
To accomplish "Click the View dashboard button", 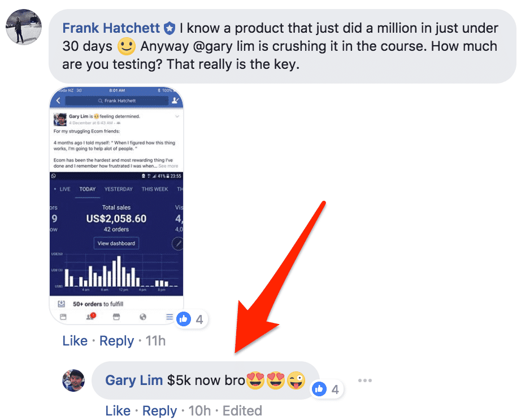I will pyautogui.click(x=116, y=243).
